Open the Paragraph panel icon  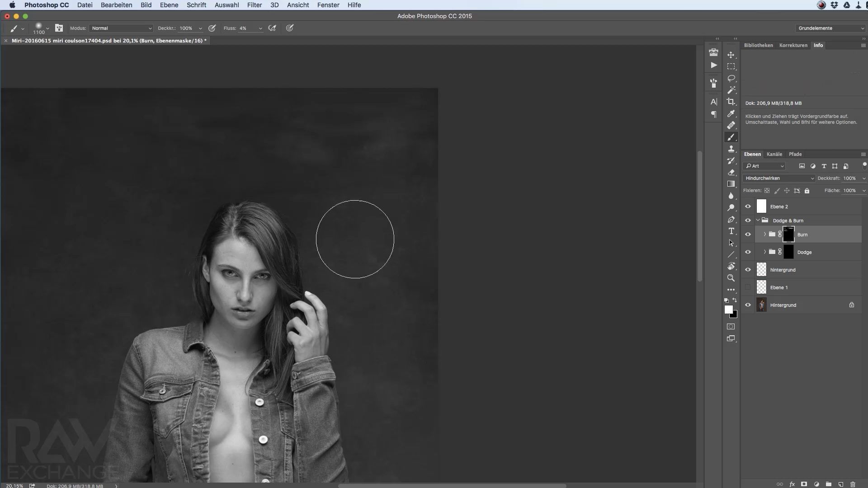coord(714,114)
